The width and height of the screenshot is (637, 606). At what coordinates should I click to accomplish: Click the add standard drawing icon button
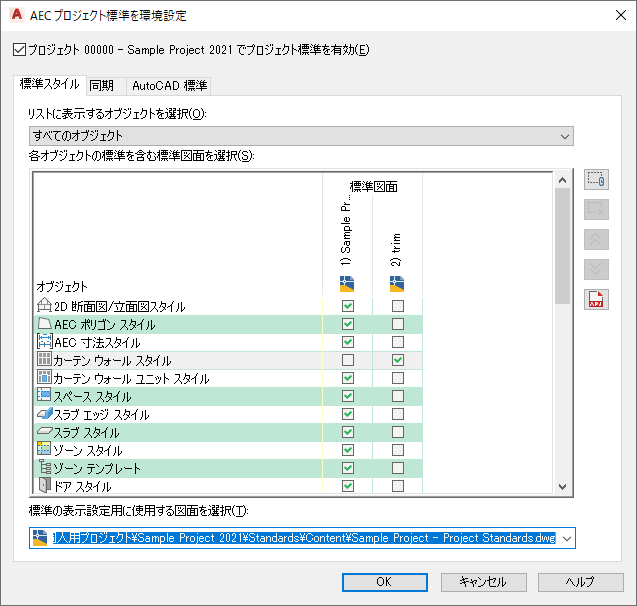pos(596,179)
